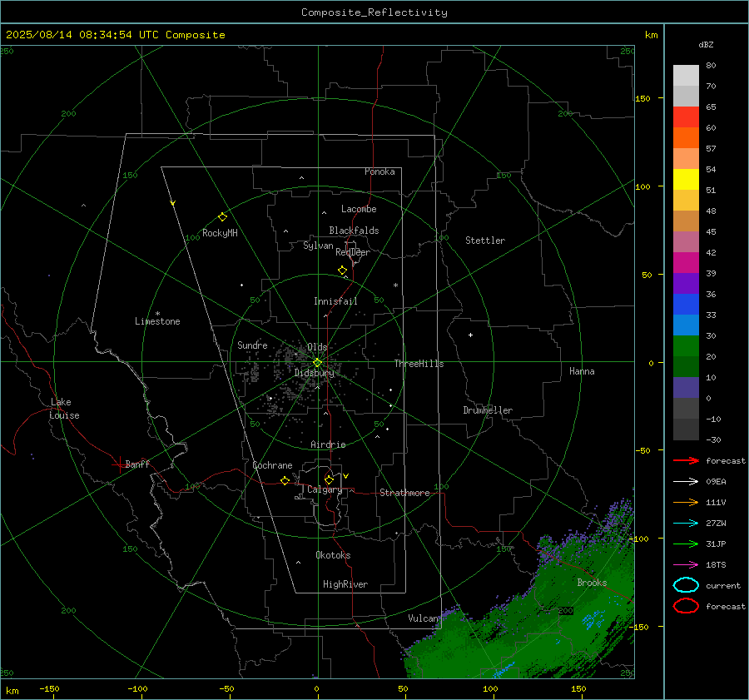Screen dimensions: 749x700
Task: Click the cyan current ellipse legend icon
Action: tap(686, 585)
